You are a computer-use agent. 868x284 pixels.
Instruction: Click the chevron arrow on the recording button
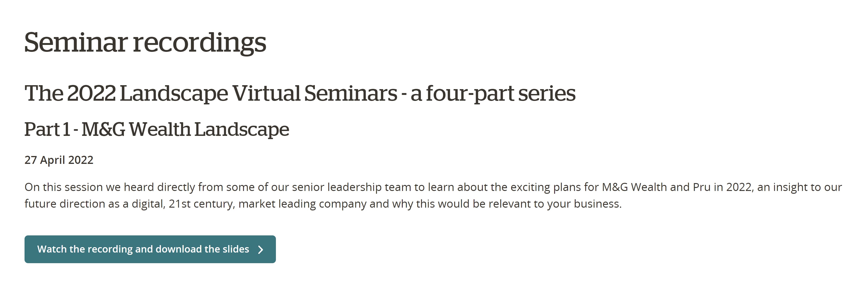point(260,249)
